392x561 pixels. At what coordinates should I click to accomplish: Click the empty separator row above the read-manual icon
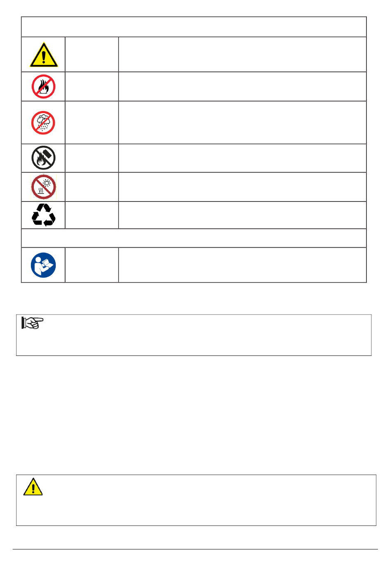(x=194, y=238)
